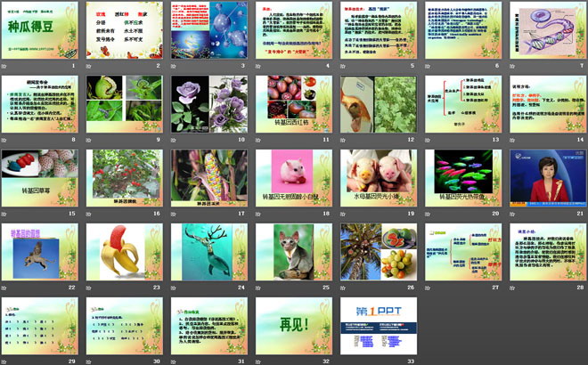The image size is (588, 365).
Task: Click the animation star icon under slide 10
Action: click(173, 140)
